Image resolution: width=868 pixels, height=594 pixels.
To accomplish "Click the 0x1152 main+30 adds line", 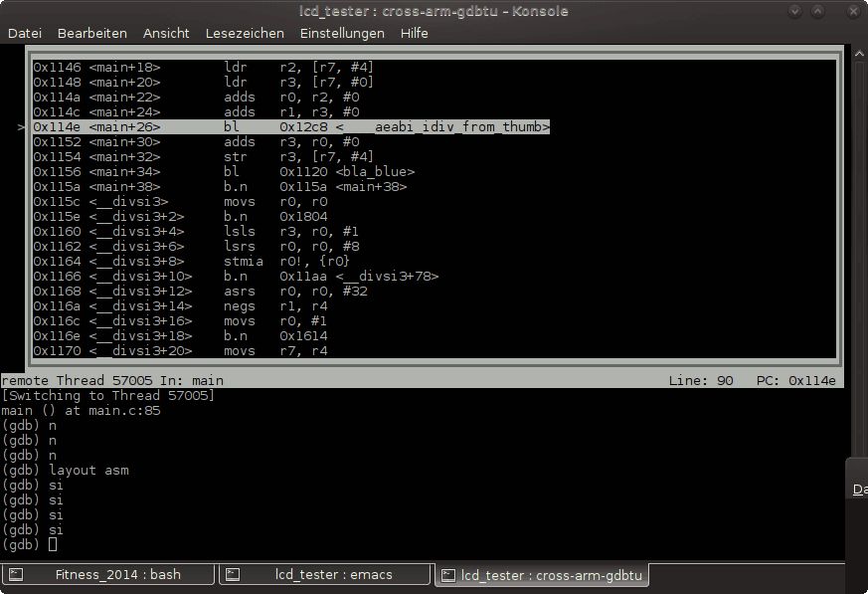I will 196,142.
